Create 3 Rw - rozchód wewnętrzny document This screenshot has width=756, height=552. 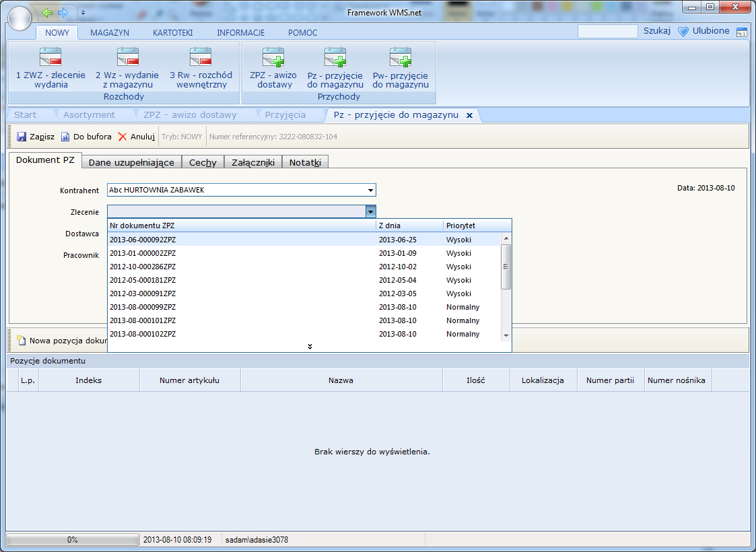click(x=201, y=68)
